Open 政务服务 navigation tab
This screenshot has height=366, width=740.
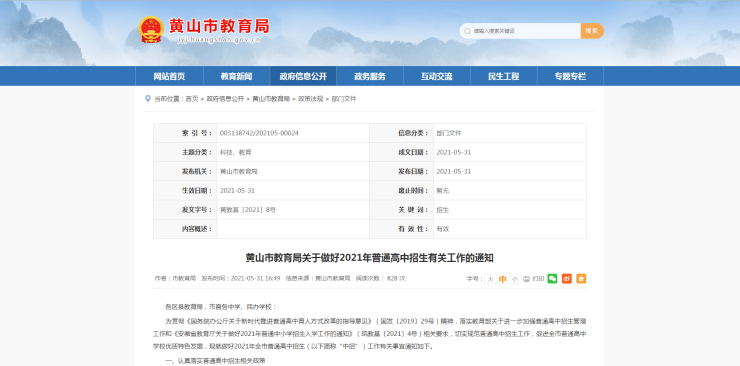[x=370, y=76]
